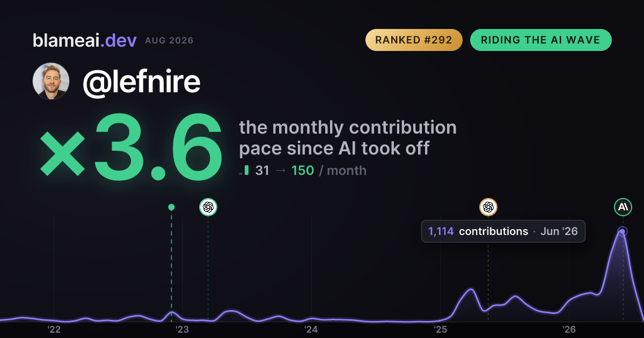Click the RANKED #292 gold badge
The image size is (644, 338).
tap(414, 40)
